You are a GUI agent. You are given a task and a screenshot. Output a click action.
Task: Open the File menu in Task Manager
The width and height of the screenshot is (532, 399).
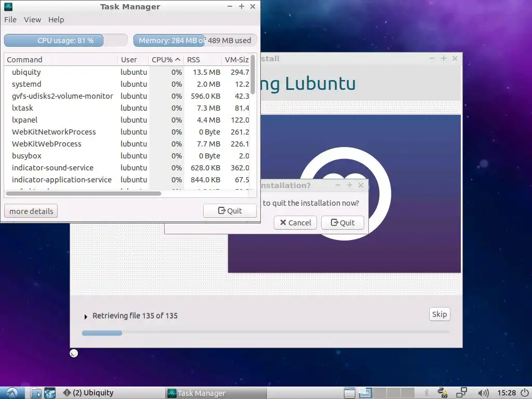point(10,20)
